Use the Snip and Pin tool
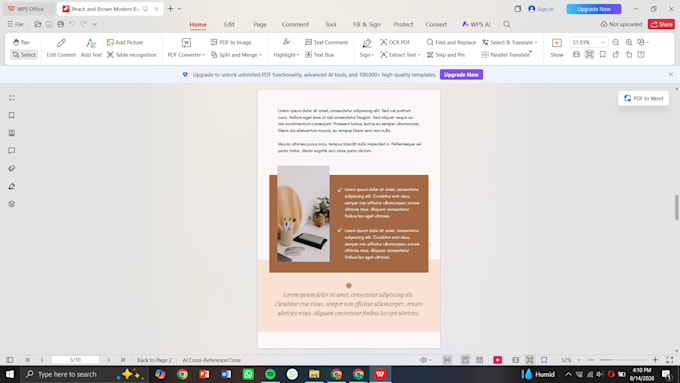 446,55
